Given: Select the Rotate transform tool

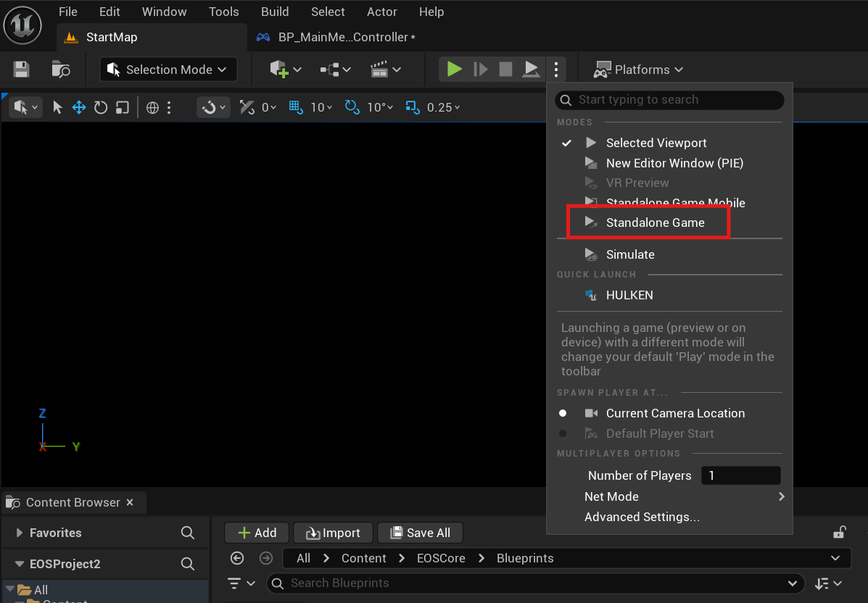Looking at the screenshot, I should coord(101,107).
